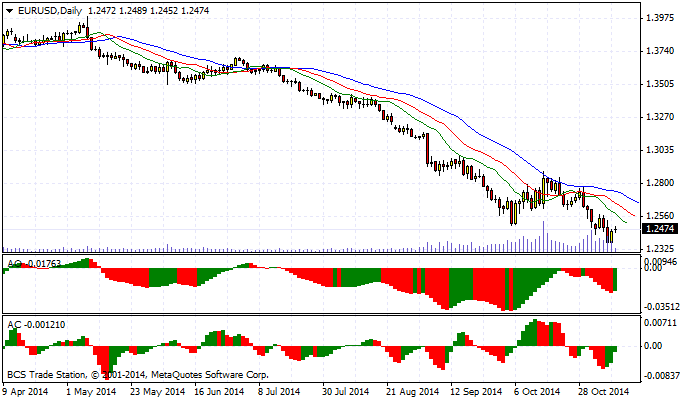This screenshot has width=680, height=400.
Task: Click the 1.2800 price scale value
Action: click(660, 183)
